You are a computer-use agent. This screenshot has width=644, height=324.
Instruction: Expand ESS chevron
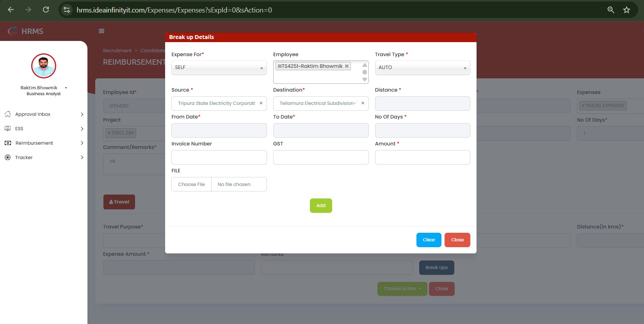click(82, 129)
